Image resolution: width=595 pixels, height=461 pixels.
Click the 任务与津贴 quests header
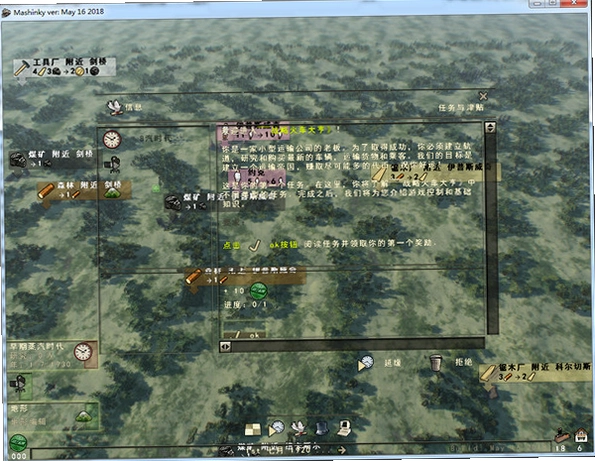[461, 107]
